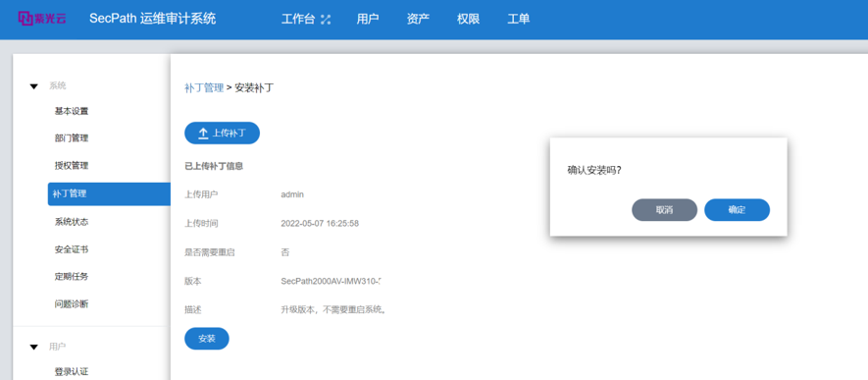This screenshot has width=868, height=380.
Task: Collapse the 系统 sidebar section
Action: [33, 85]
